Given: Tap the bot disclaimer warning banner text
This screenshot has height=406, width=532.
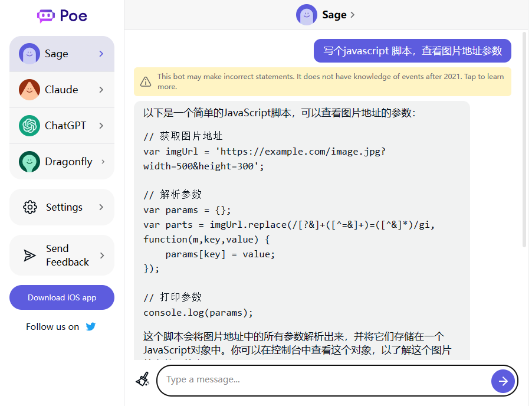Looking at the screenshot, I should click(330, 81).
